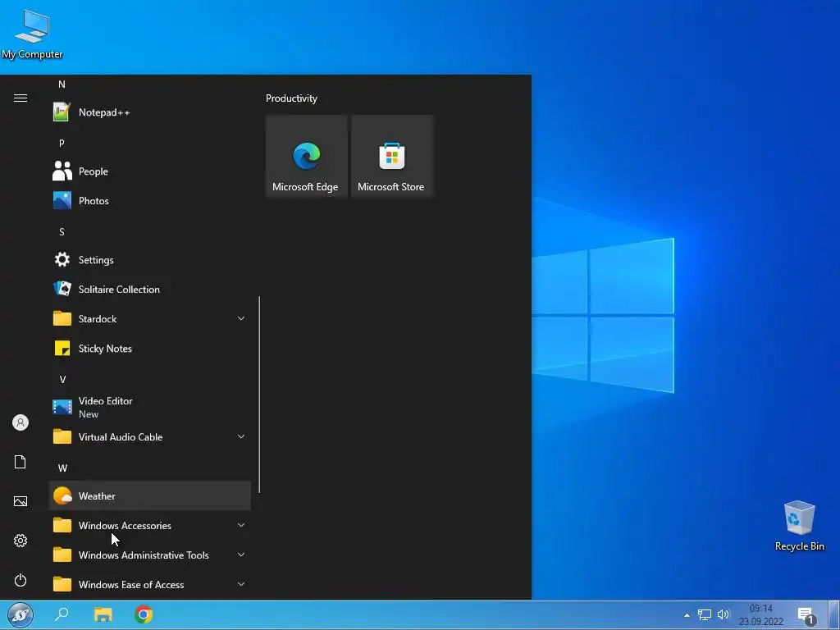Click the Power button in Start sidebar
Screen dimensions: 840x630
21,580
